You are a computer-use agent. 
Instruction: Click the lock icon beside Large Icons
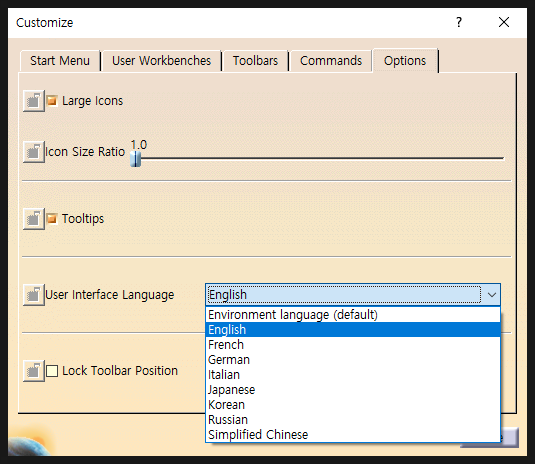tap(34, 101)
